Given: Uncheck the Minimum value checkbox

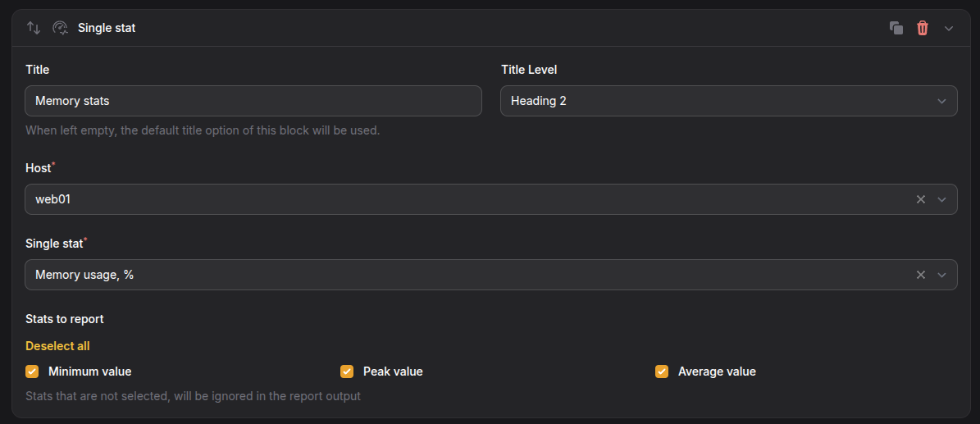Looking at the screenshot, I should pyautogui.click(x=32, y=372).
